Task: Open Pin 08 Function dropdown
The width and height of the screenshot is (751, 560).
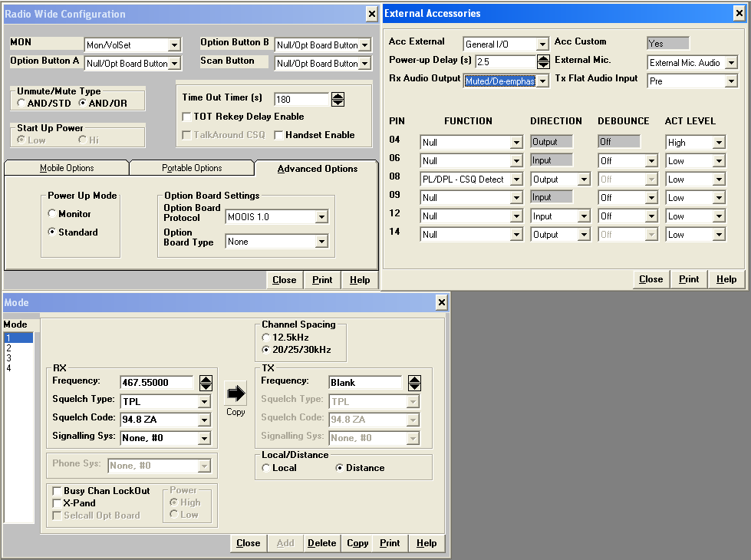Action: tap(515, 180)
